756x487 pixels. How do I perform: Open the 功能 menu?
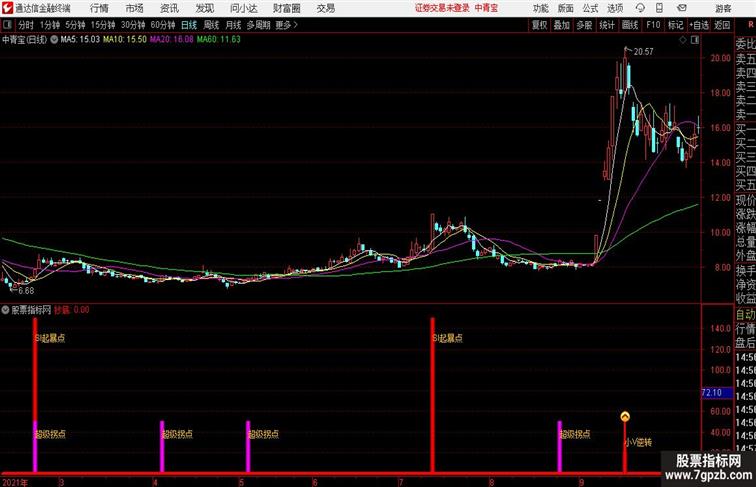[x=540, y=8]
